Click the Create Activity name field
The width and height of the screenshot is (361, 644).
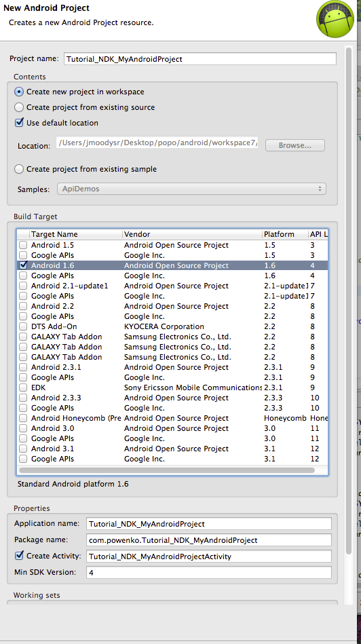208,556
